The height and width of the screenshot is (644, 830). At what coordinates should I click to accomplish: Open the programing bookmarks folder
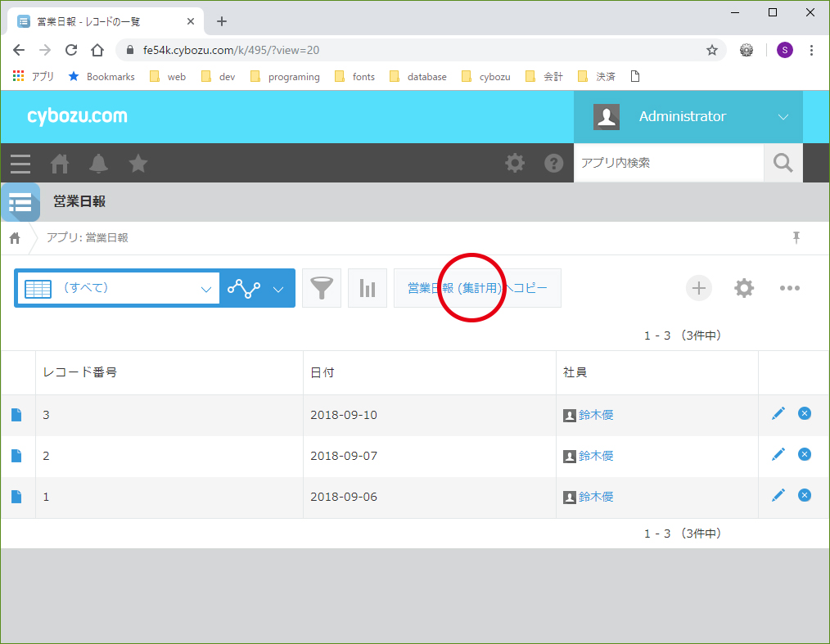click(285, 77)
